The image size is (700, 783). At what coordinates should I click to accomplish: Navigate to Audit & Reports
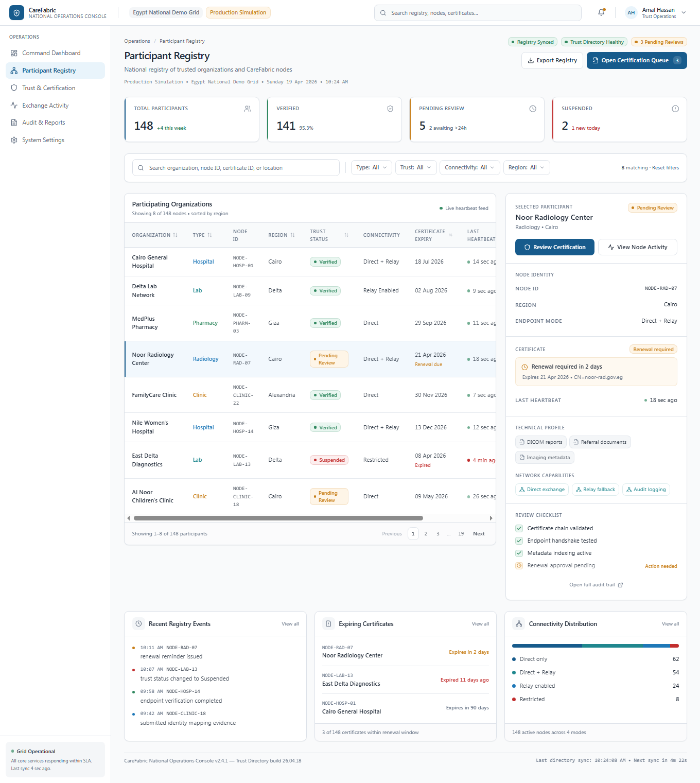[55, 123]
